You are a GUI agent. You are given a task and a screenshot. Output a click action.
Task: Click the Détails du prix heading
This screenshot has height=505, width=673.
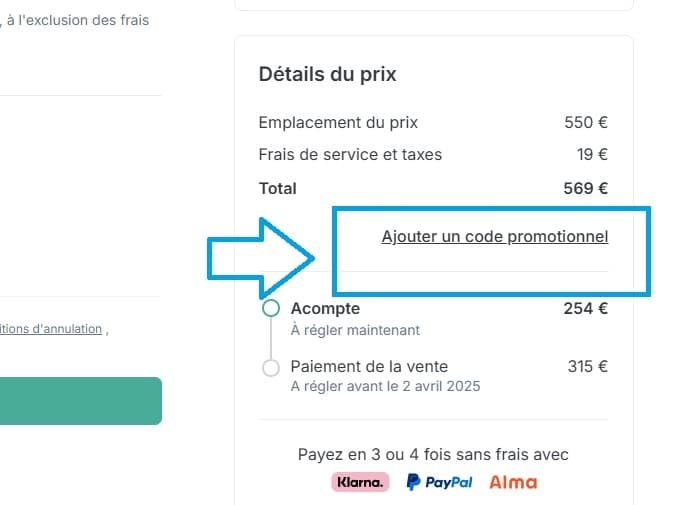(x=327, y=74)
